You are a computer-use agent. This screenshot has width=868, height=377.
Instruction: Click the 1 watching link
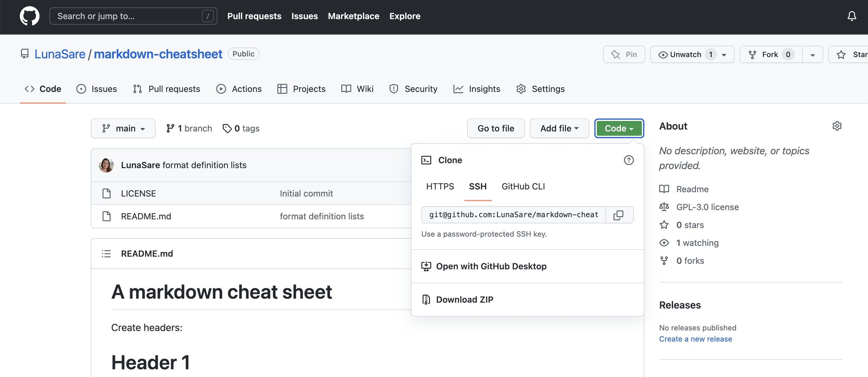click(697, 243)
